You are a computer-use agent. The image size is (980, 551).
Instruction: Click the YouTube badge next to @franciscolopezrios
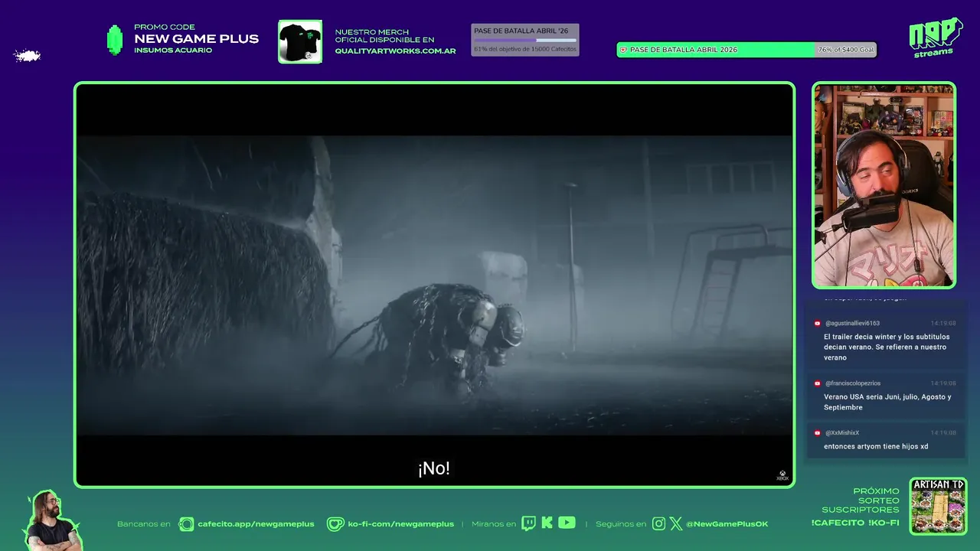818,383
